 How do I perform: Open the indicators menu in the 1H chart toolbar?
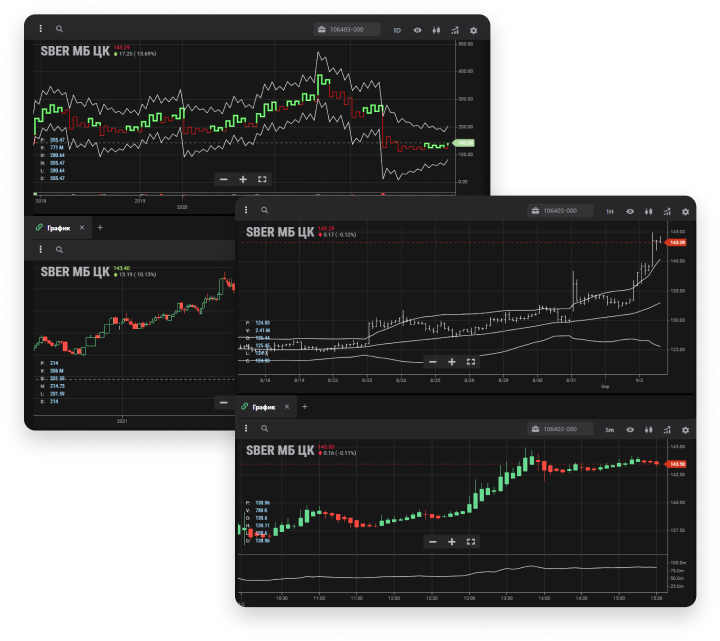(x=667, y=212)
